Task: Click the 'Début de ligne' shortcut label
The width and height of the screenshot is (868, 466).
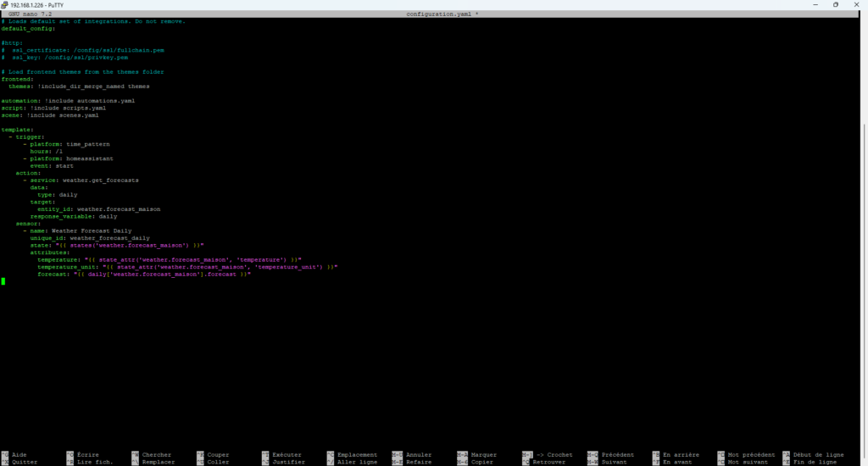Action: 818,455
